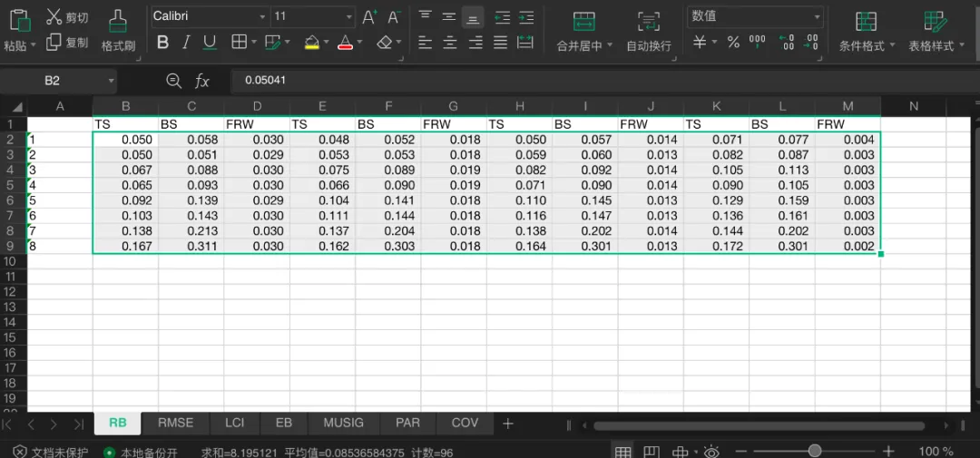Click the Paste (粘贴) clipboard icon
980x458 pixels.
pos(20,20)
